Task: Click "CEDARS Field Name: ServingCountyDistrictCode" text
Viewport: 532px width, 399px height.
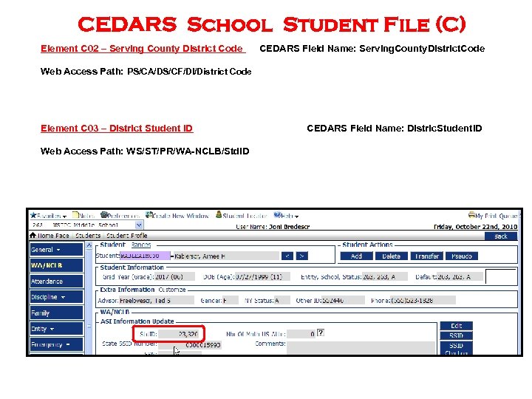Action: click(x=372, y=49)
